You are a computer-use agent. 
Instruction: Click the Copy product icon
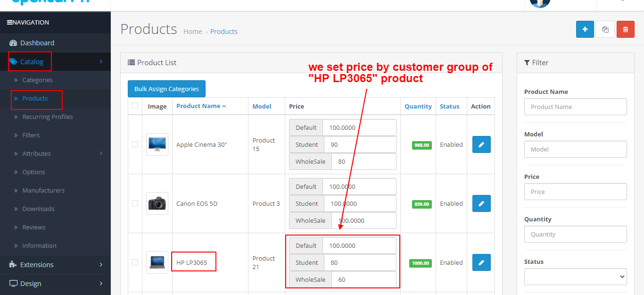pyautogui.click(x=605, y=29)
